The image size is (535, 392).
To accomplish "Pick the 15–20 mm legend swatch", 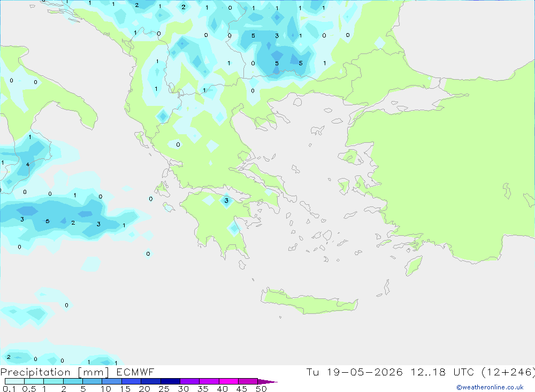I will tap(132, 381).
